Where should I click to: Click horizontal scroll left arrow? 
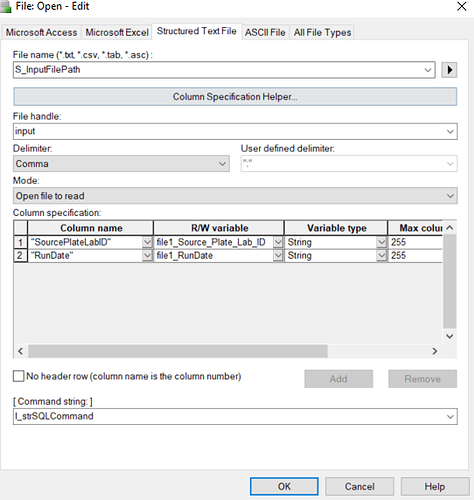pos(21,351)
